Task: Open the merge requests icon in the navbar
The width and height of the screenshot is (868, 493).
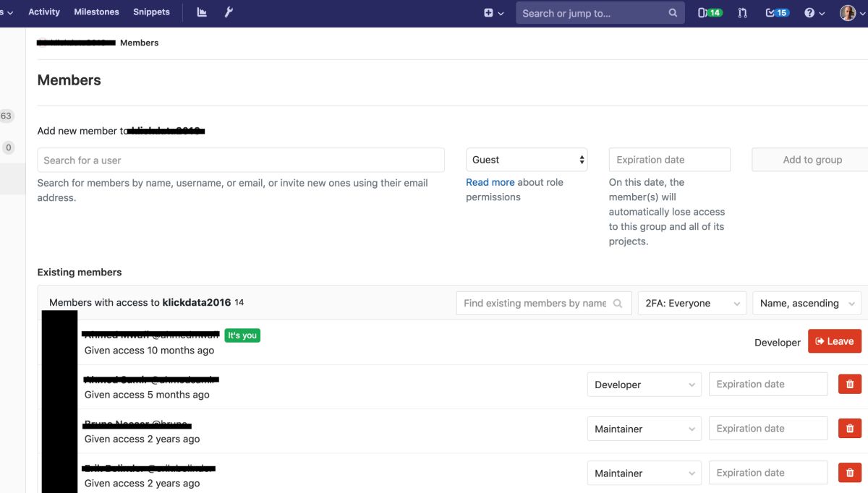Action: 742,13
